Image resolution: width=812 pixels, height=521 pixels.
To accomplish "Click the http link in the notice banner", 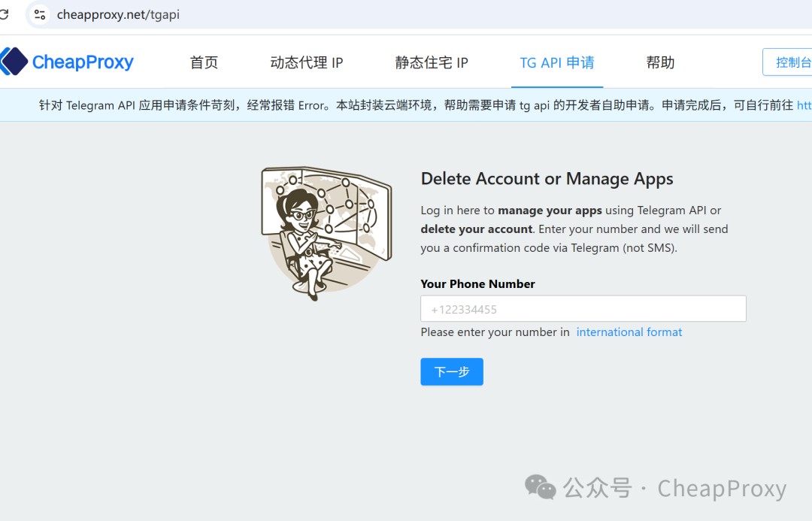I will (804, 105).
